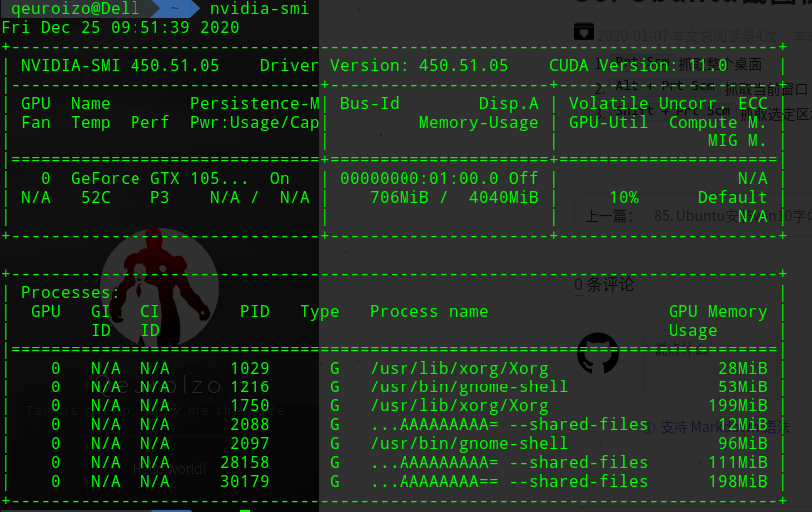Click the CUDA Version: 11.0 text
812x512 pixels.
653,66
